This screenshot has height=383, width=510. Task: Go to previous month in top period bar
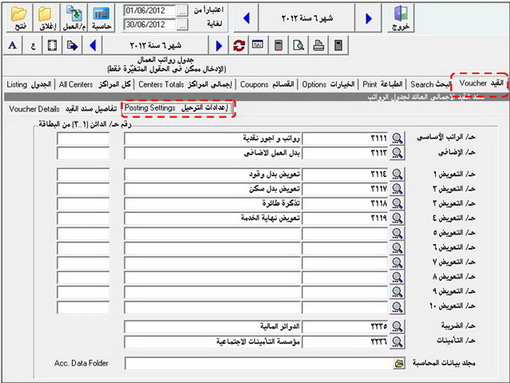[x=247, y=18]
